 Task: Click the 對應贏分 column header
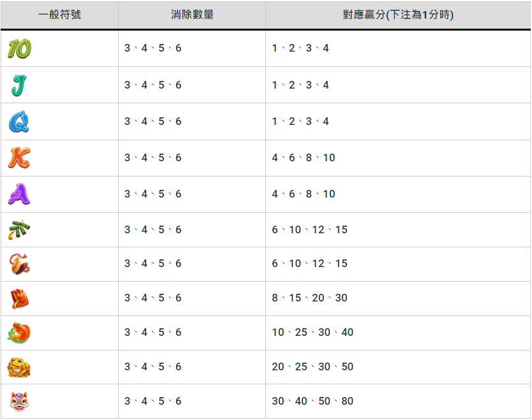(398, 15)
